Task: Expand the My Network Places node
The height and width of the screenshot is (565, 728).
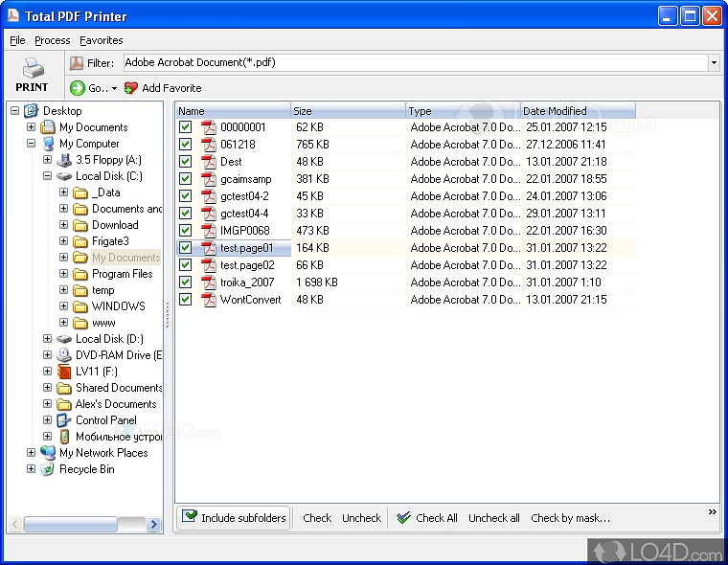Action: 31,452
